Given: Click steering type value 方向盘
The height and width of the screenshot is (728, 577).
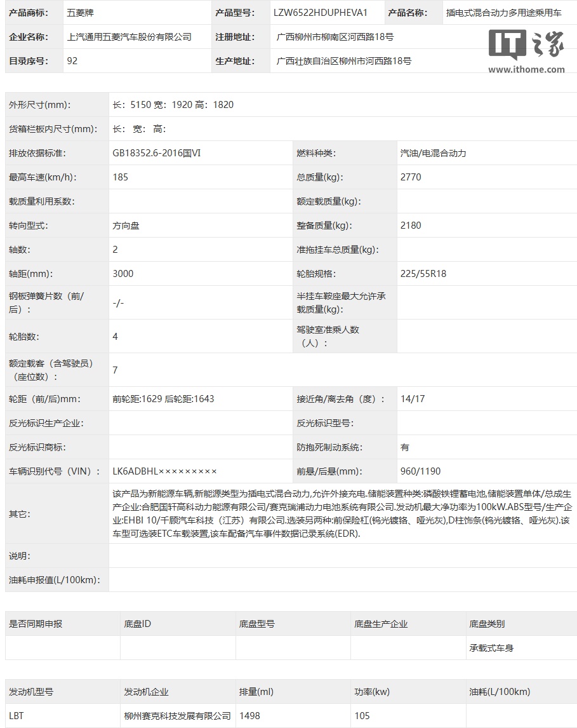Looking at the screenshot, I should click(126, 226).
